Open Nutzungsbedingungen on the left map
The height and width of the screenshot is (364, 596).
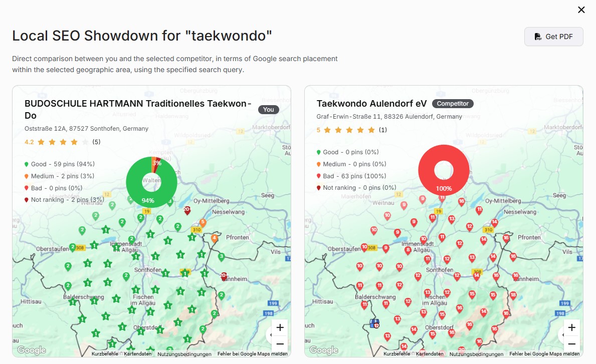click(184, 354)
